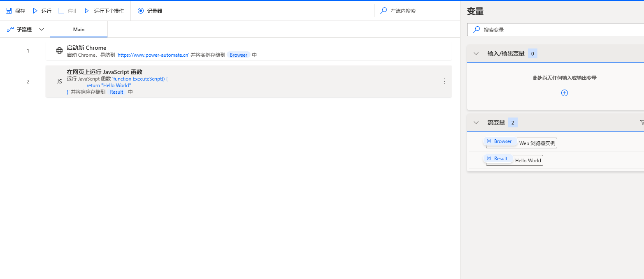Click the Web 浏览器实例 value text
This screenshot has width=644, height=279.
(537, 143)
